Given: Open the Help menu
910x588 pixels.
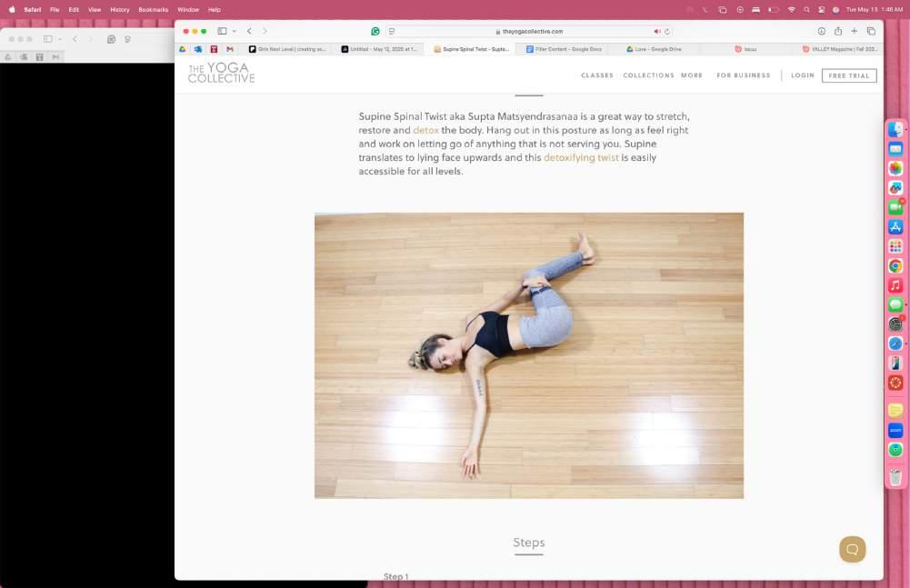Looking at the screenshot, I should (x=215, y=9).
